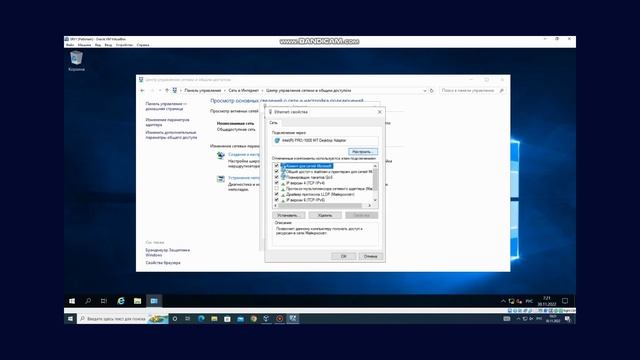Image resolution: width=640 pixels, height=360 pixels.
Task: Open guest notification center icon
Action: click(565, 301)
